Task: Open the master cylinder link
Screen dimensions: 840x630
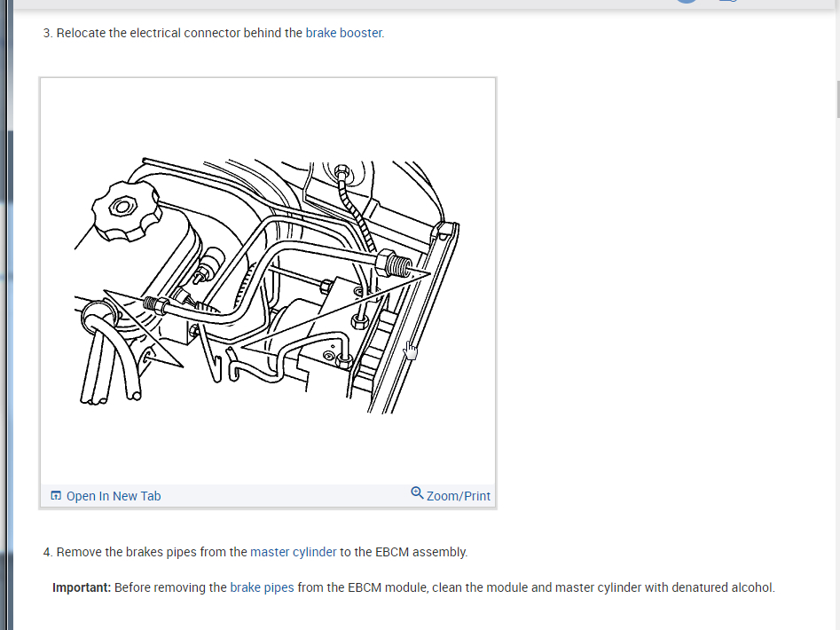Action: coord(293,552)
